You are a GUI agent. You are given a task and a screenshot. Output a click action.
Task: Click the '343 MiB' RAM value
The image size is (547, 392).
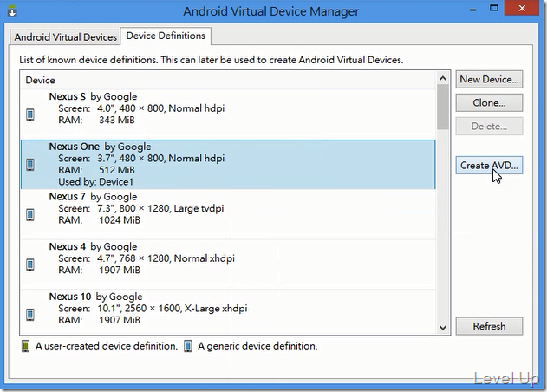pyautogui.click(x=116, y=120)
